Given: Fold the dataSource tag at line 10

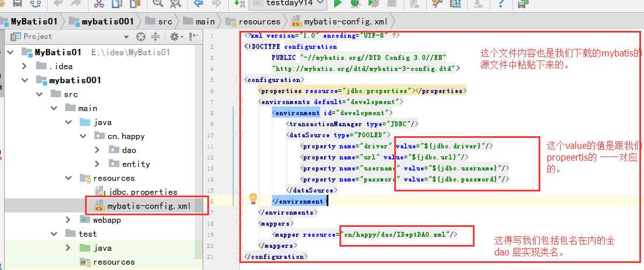Looking at the screenshot, I should [x=240, y=135].
